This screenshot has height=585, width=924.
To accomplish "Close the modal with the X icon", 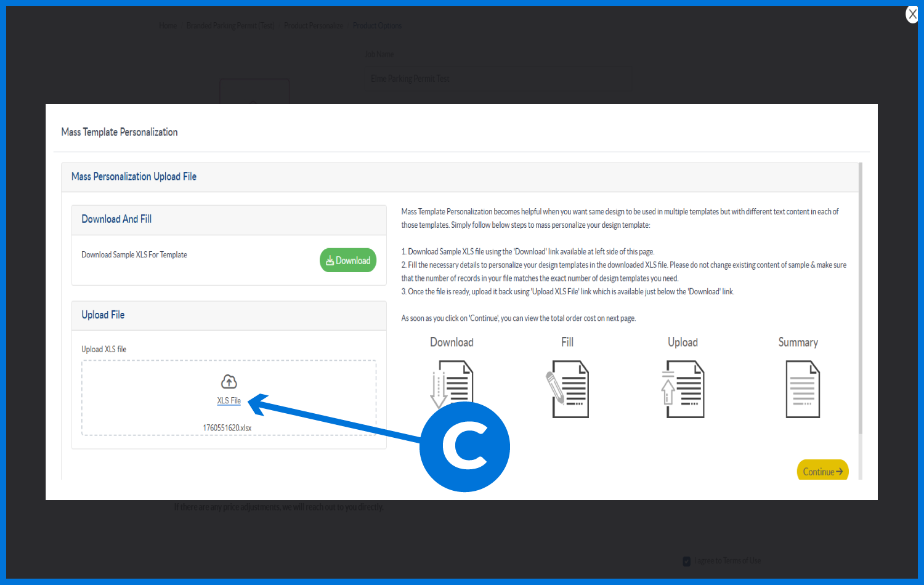I will pos(912,14).
